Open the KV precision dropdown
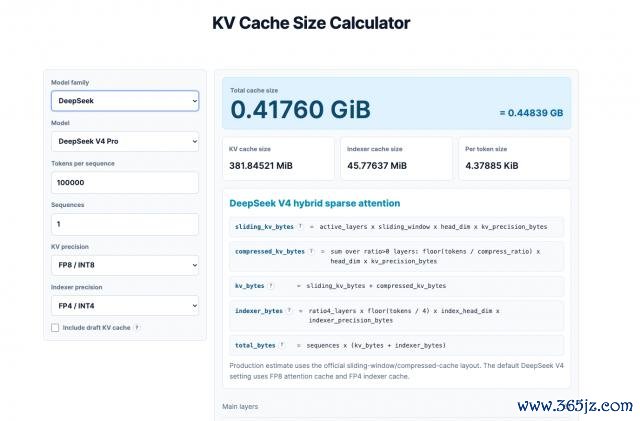Viewport: 640px width, 421px height. [x=125, y=265]
